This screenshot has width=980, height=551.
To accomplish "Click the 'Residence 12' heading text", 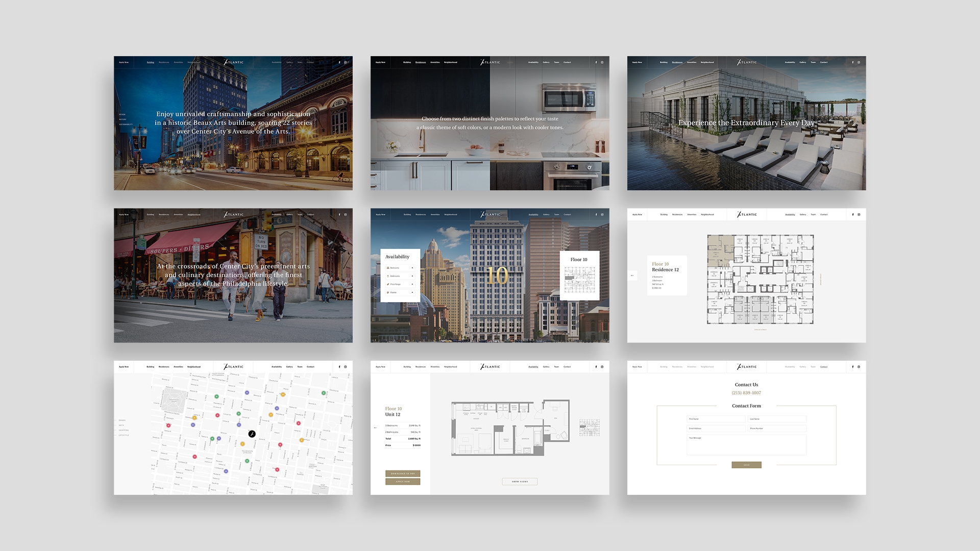I will tap(666, 270).
